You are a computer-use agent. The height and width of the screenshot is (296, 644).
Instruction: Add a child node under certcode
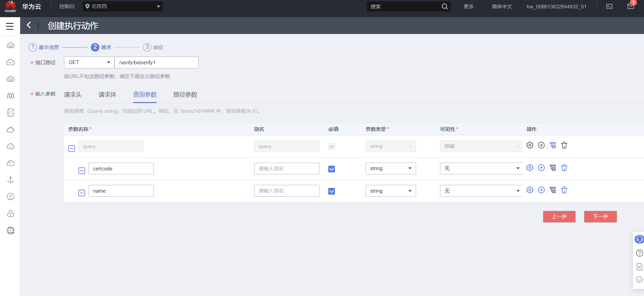point(553,168)
